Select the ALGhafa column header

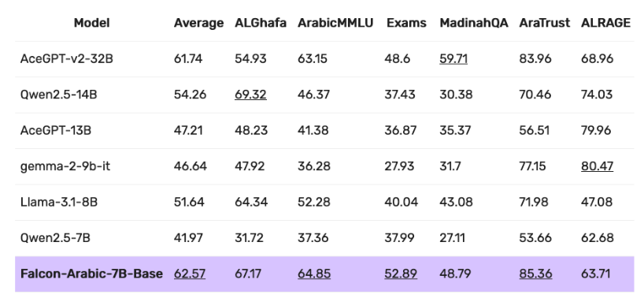261,23
